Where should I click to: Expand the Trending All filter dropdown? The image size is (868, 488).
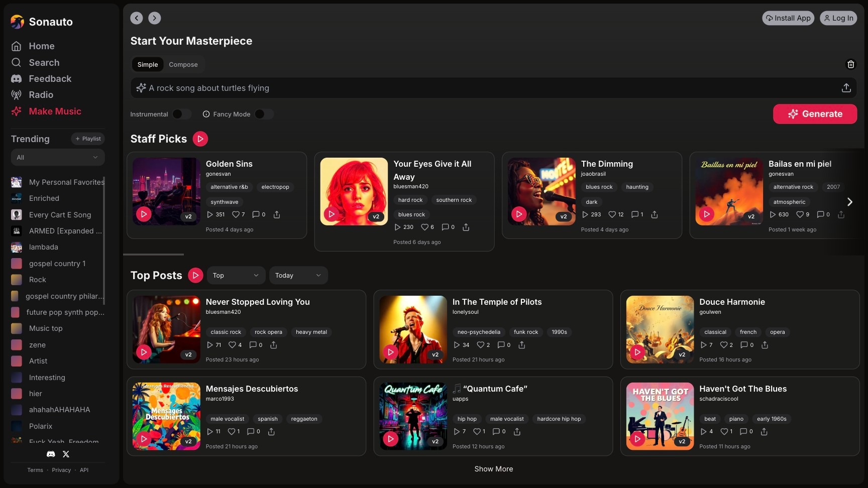click(58, 157)
